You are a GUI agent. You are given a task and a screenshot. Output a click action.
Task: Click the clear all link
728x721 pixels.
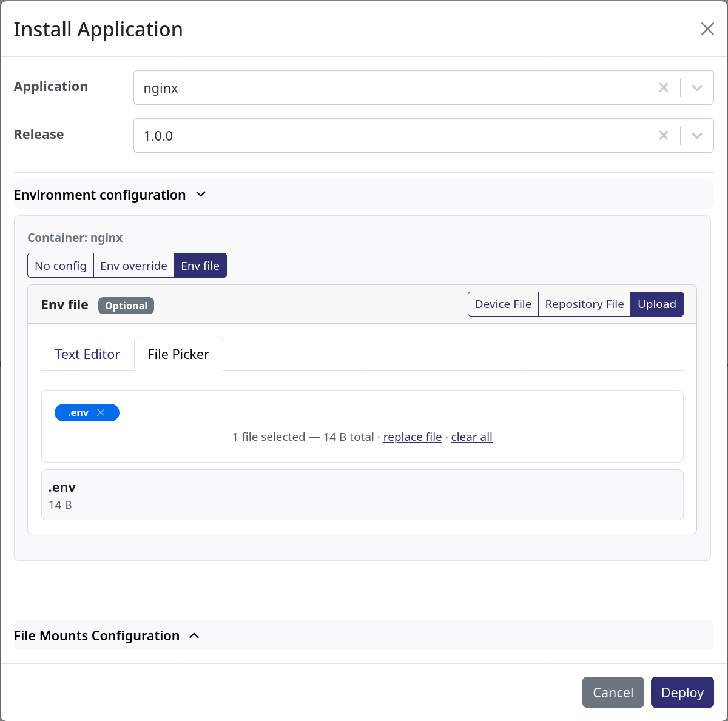click(x=471, y=437)
